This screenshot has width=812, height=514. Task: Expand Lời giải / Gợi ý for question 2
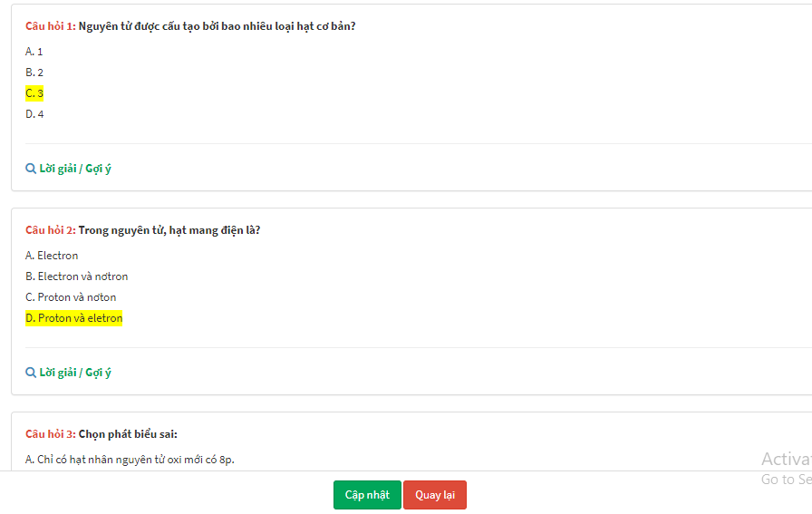[75, 373]
